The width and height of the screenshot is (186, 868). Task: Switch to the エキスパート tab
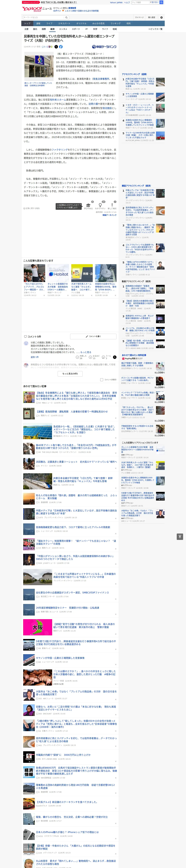(64, 24)
